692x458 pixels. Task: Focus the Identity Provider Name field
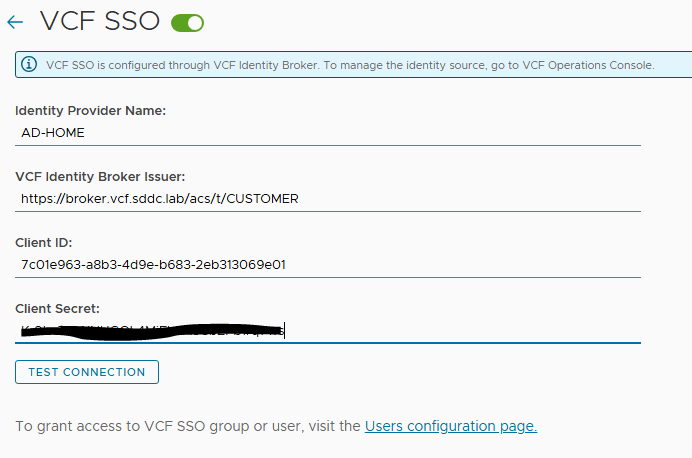coord(328,132)
